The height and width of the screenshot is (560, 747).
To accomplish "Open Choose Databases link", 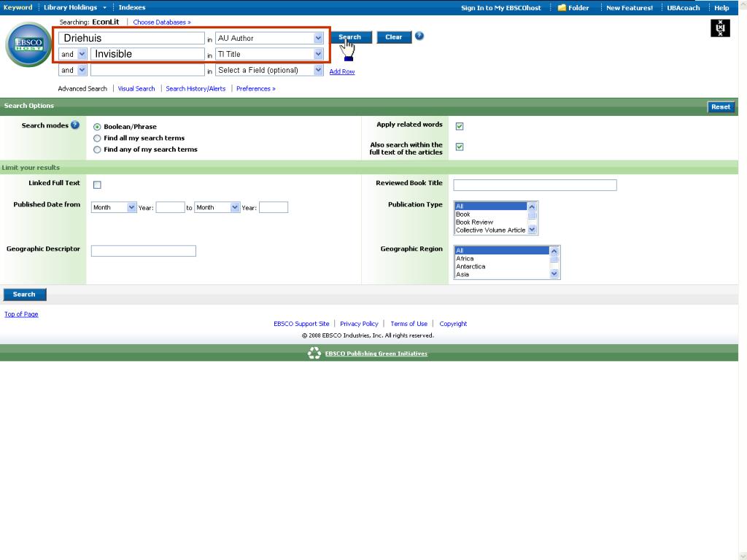I will tap(161, 22).
